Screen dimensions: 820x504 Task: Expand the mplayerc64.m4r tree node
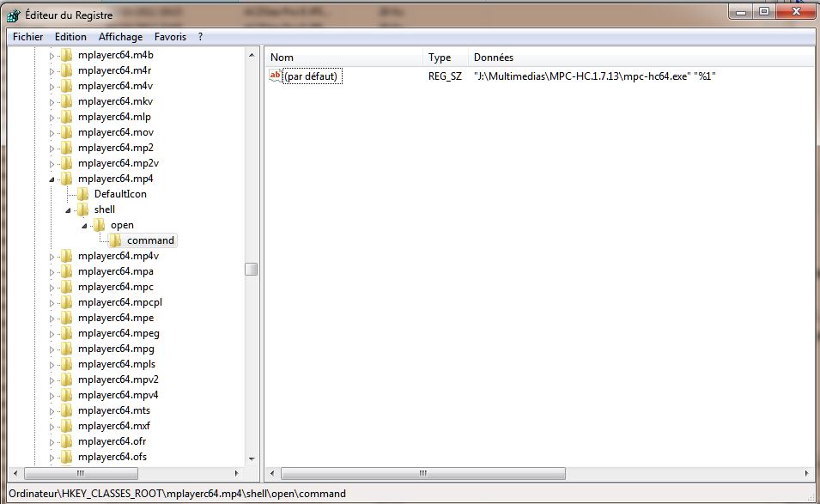52,71
